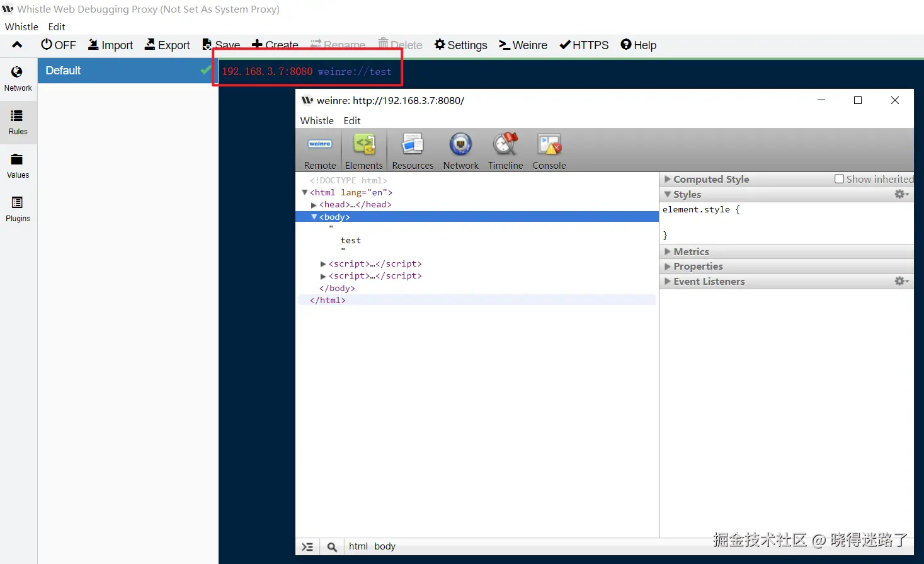924x564 pixels.
Task: Open the Plugins sidebar section
Action: coord(18,209)
